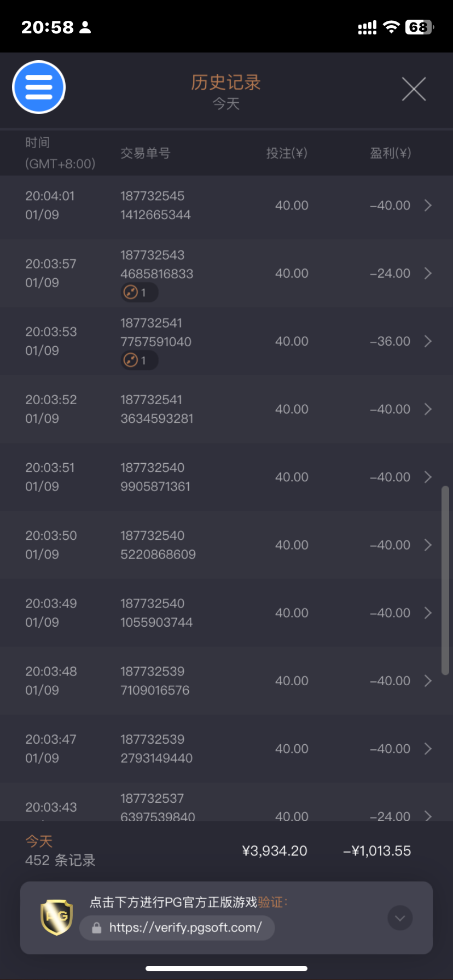Collapse the PG verification banner
453x980 pixels.
pos(400,918)
